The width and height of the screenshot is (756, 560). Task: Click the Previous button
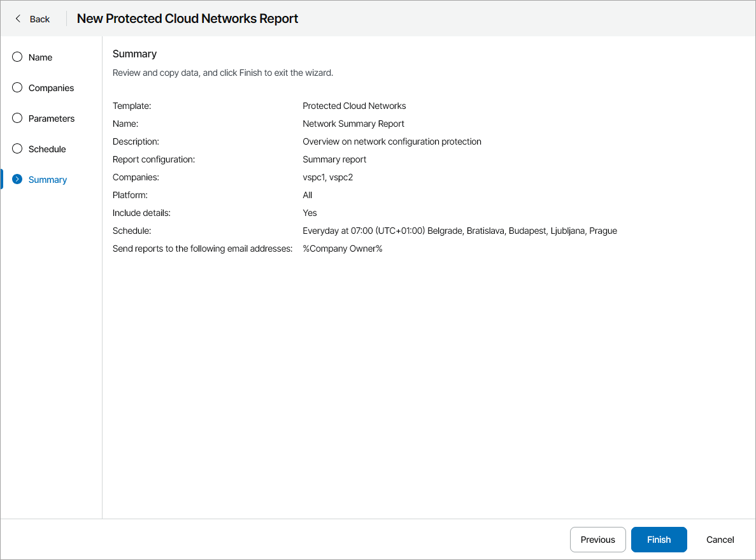597,539
